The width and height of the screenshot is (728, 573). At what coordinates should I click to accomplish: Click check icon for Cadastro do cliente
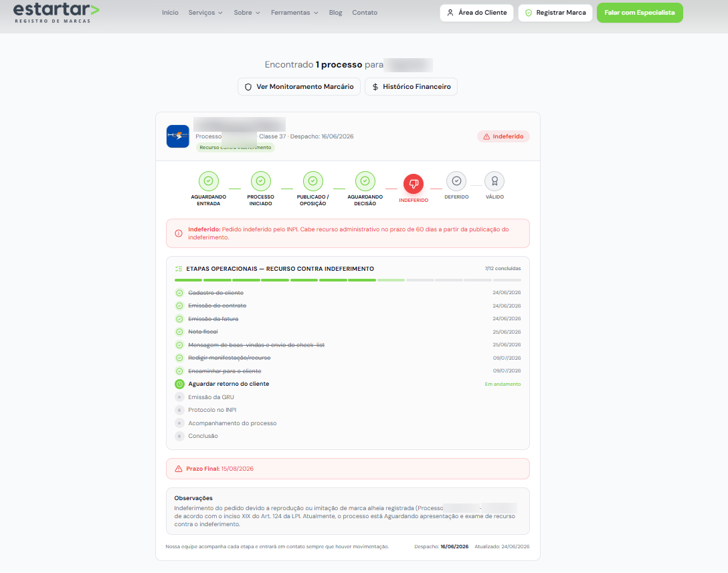click(x=179, y=293)
